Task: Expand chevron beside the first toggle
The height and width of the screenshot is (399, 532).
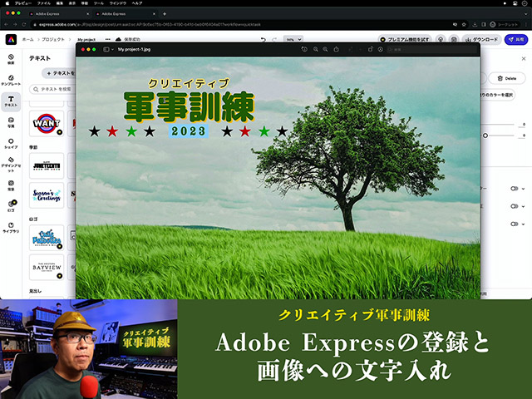Action: (524, 190)
